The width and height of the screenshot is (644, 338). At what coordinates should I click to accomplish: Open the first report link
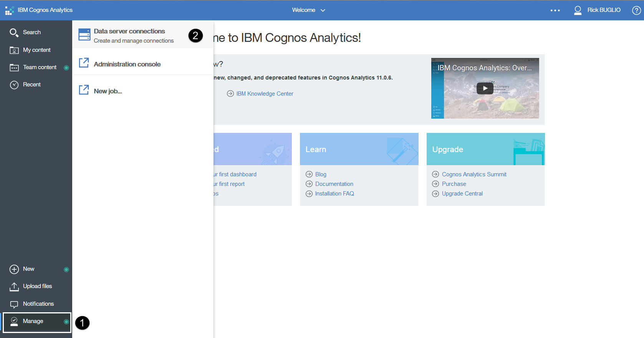[229, 184]
